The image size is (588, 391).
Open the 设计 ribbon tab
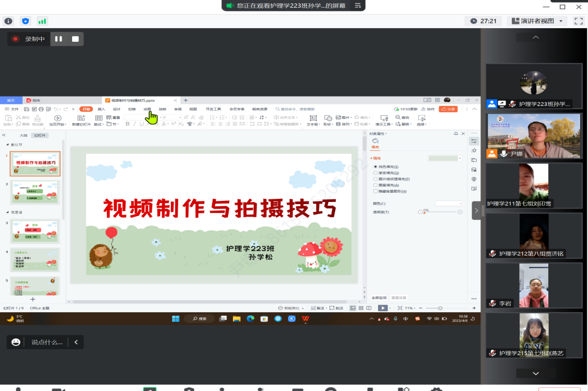tap(116, 109)
